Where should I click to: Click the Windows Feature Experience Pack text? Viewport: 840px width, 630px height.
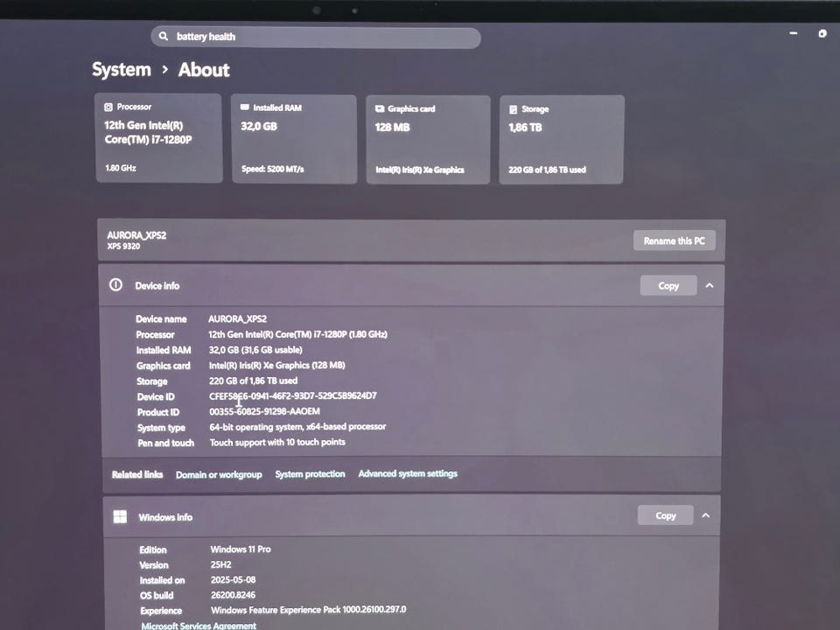[x=309, y=610]
